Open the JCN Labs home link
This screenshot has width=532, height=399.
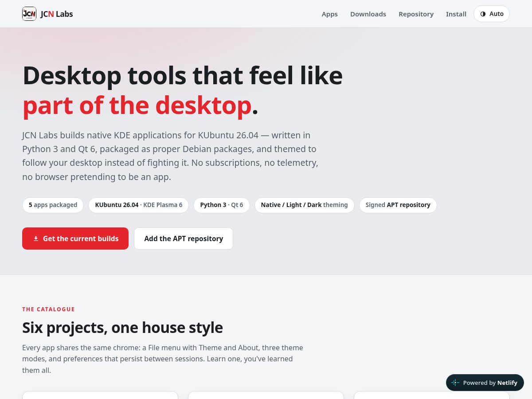(47, 14)
